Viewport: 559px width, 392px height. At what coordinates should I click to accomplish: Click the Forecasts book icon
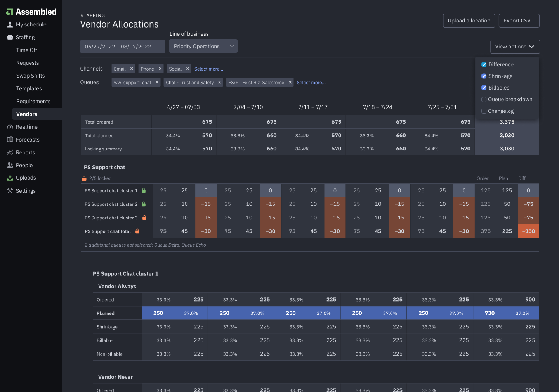10,140
